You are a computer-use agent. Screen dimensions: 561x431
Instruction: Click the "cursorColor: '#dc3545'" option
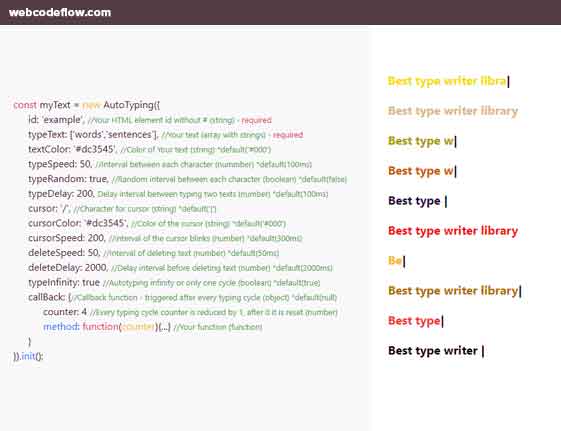[x=78, y=223]
